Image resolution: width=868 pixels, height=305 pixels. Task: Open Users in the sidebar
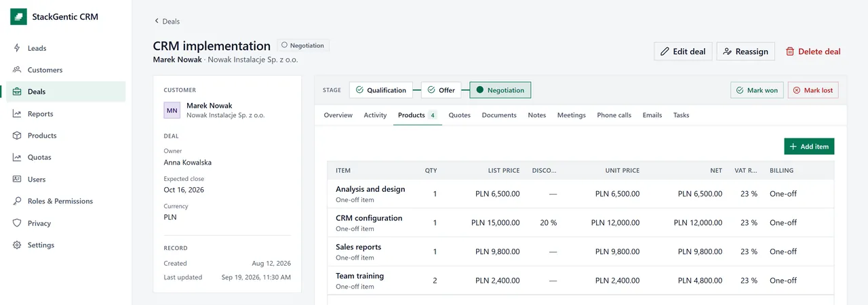click(x=66, y=180)
